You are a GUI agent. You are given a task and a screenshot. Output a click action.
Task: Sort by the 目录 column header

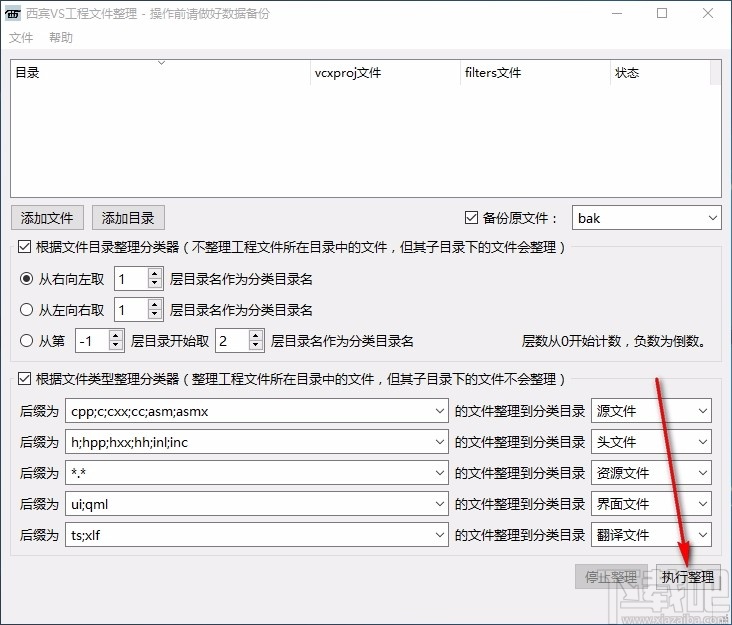pos(161,72)
